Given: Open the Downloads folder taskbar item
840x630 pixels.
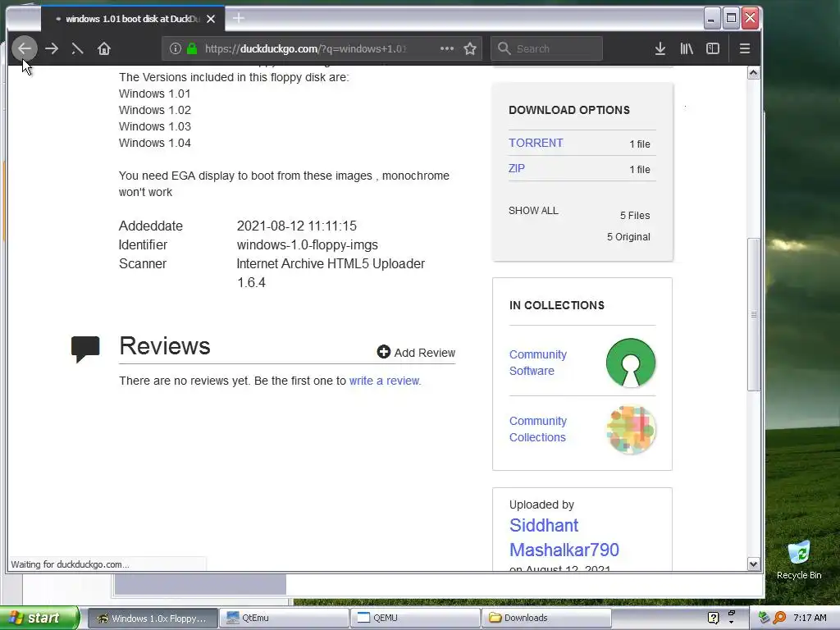Looking at the screenshot, I should pos(546,618).
